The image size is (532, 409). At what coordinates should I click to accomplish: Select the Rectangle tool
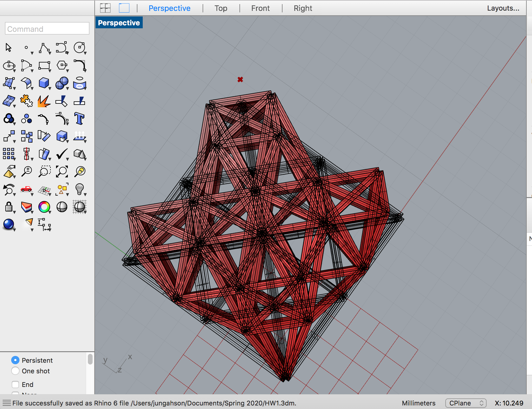(x=44, y=65)
